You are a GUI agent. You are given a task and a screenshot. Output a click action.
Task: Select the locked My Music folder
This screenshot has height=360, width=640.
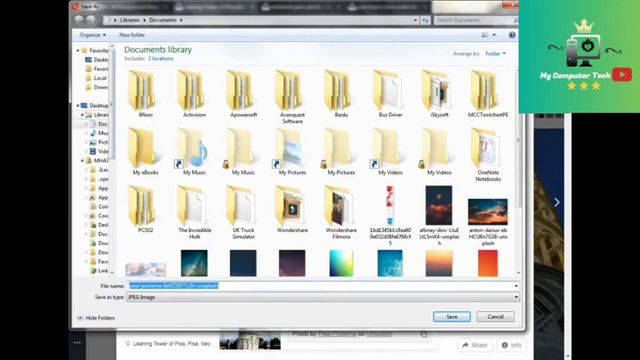coord(243,152)
